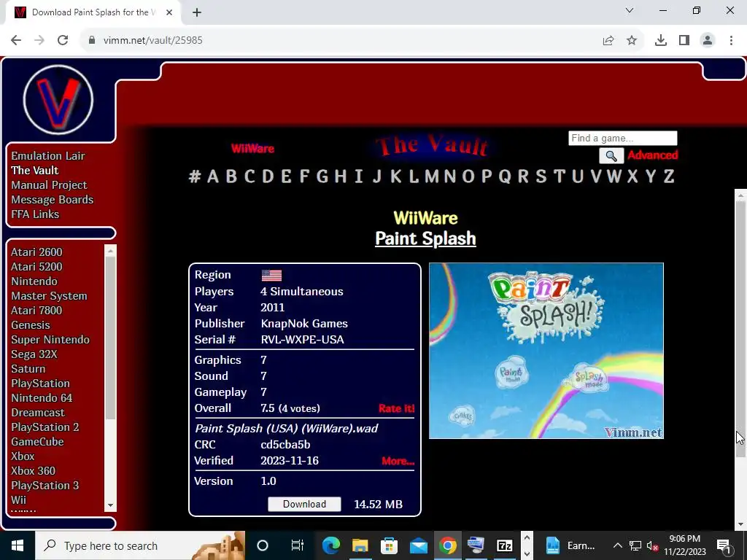Select GameCube in the console list

(37, 441)
